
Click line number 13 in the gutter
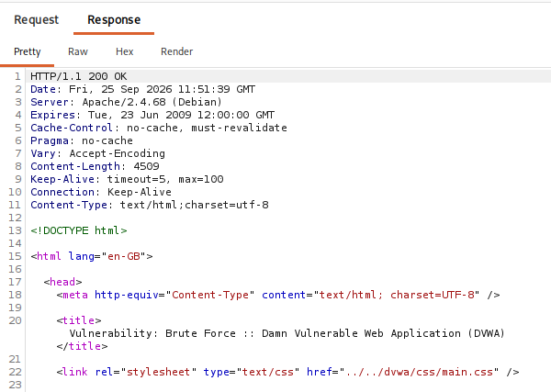click(15, 230)
